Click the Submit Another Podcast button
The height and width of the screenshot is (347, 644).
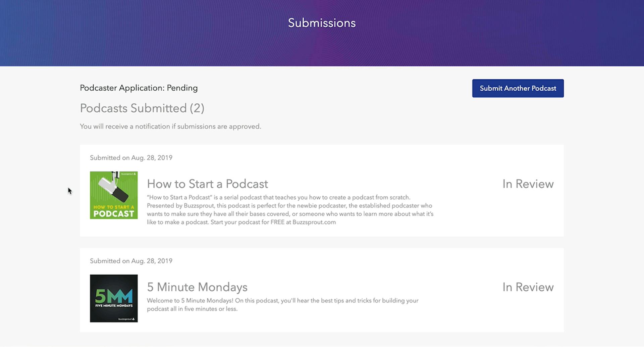coord(518,88)
